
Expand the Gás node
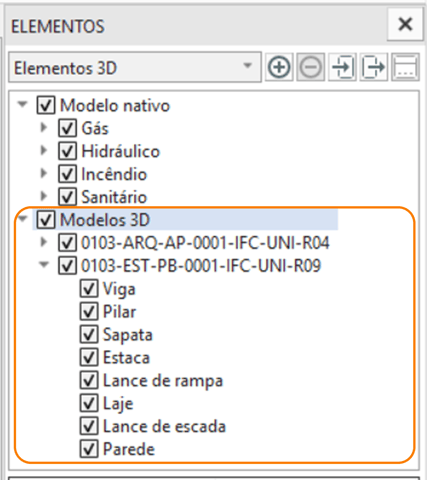pyautogui.click(x=43, y=127)
